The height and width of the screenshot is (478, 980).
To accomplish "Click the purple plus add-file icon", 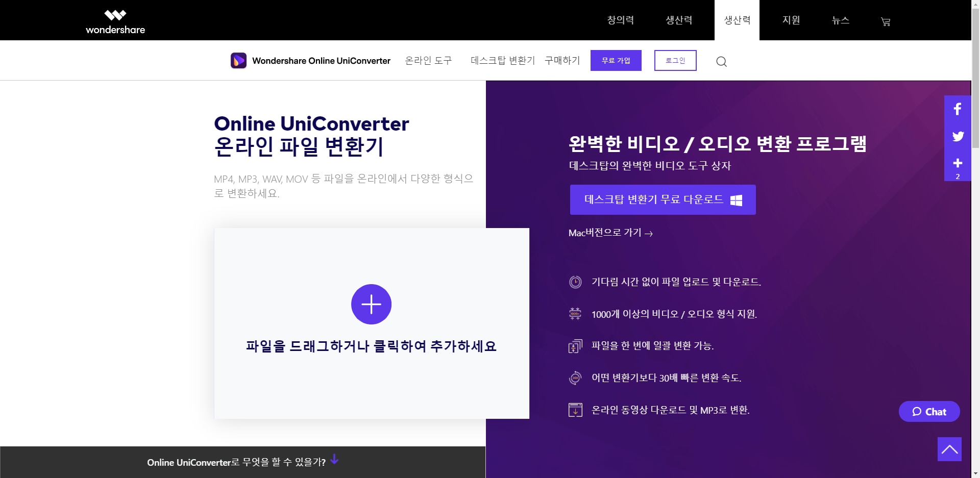I will click(371, 304).
